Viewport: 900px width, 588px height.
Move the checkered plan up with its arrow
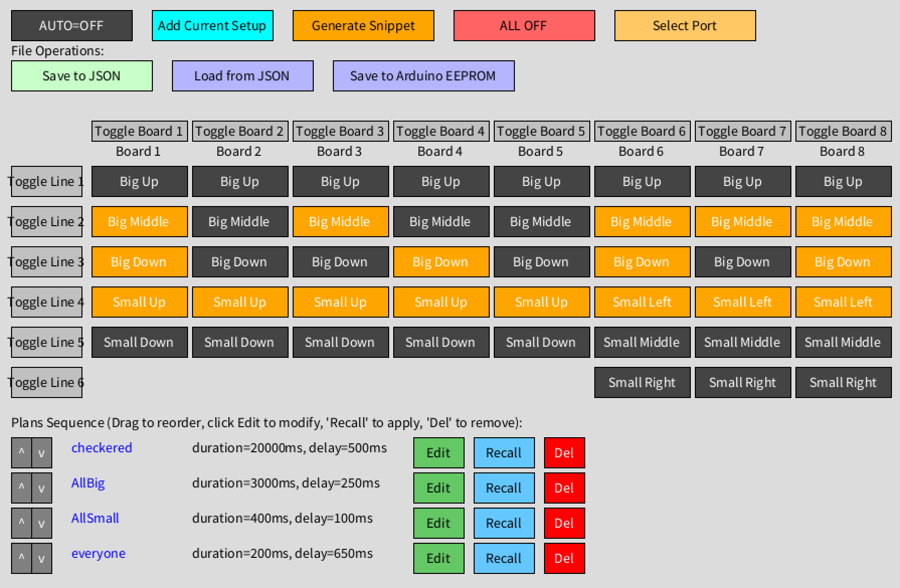pyautogui.click(x=22, y=452)
